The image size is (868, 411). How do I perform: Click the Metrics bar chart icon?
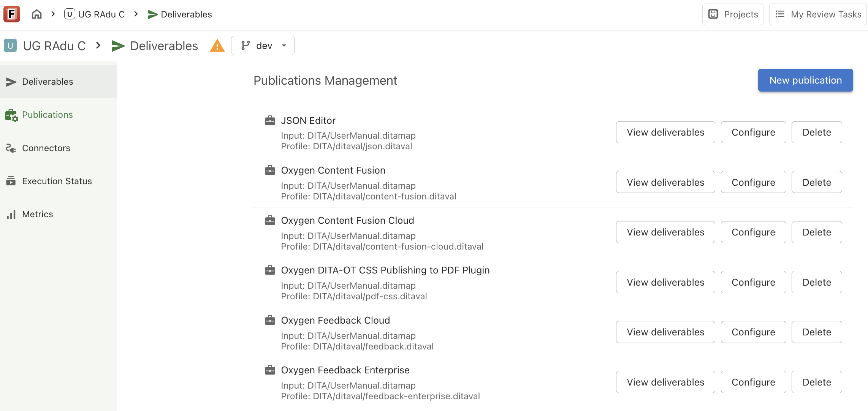11,215
